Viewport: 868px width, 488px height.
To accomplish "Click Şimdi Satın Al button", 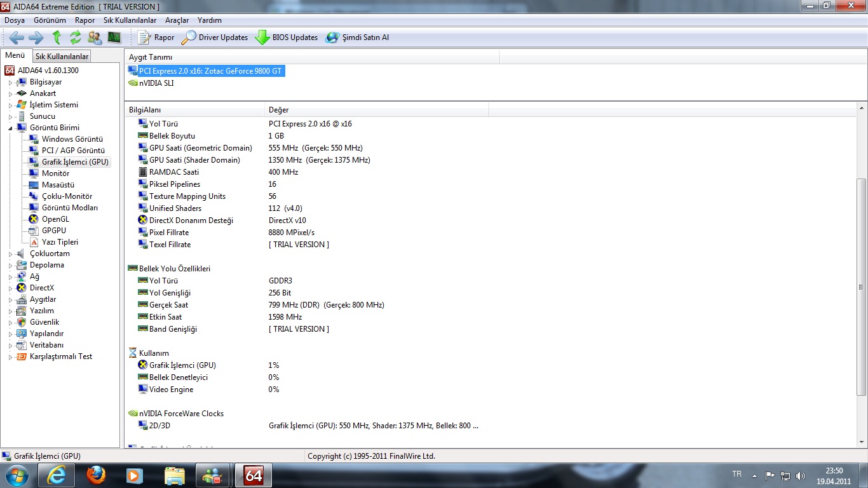I will [358, 37].
